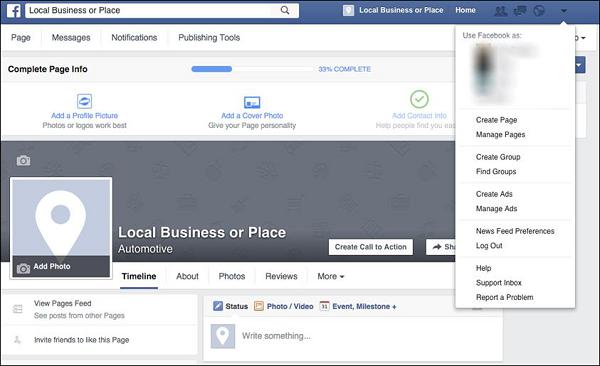Viewport: 600px width, 366px height.
Task: Choose Log Out from the menu
Action: [x=489, y=246]
